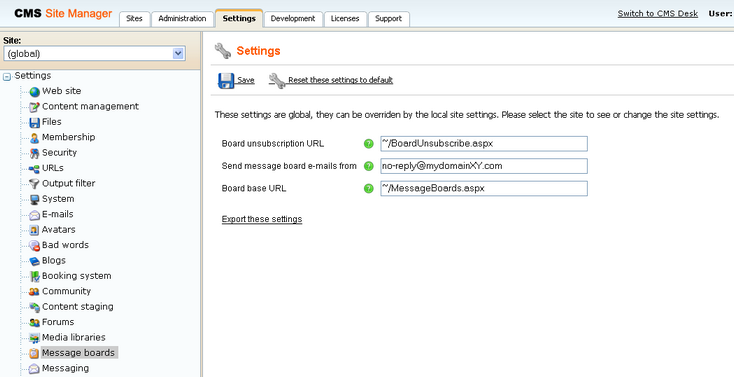Select Booking system tree item
This screenshot has width=734, height=377.
pyautogui.click(x=77, y=276)
